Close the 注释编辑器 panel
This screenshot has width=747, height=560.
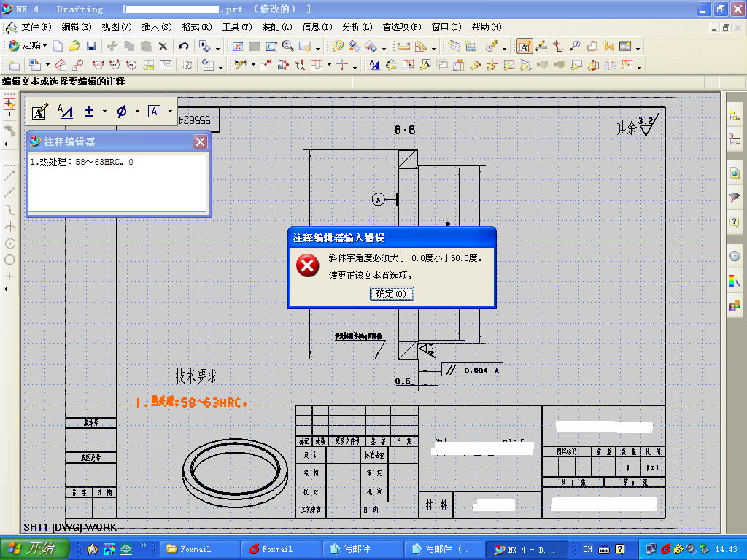pyautogui.click(x=200, y=142)
